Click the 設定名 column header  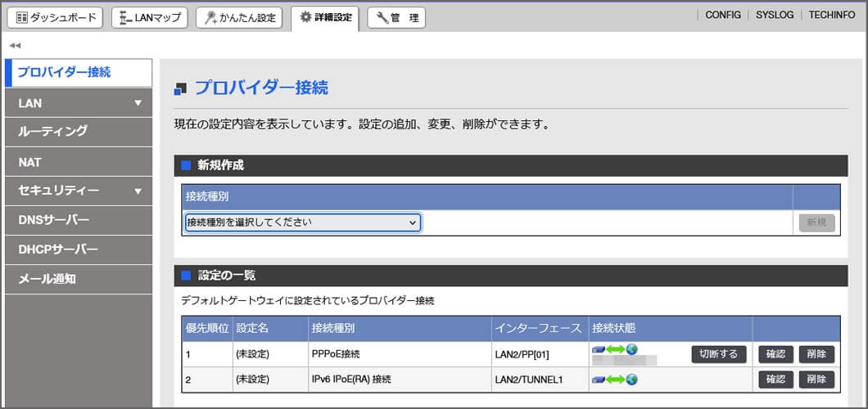pyautogui.click(x=270, y=328)
